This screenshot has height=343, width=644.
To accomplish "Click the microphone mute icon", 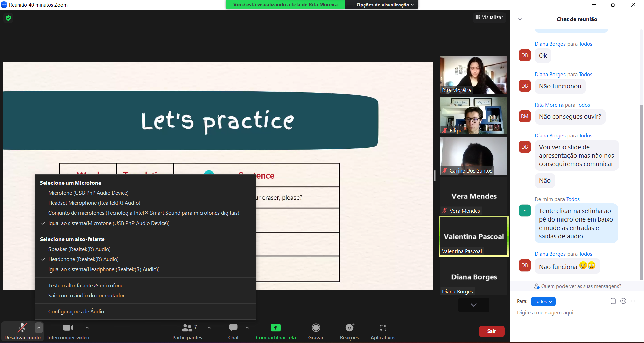I will (22, 328).
